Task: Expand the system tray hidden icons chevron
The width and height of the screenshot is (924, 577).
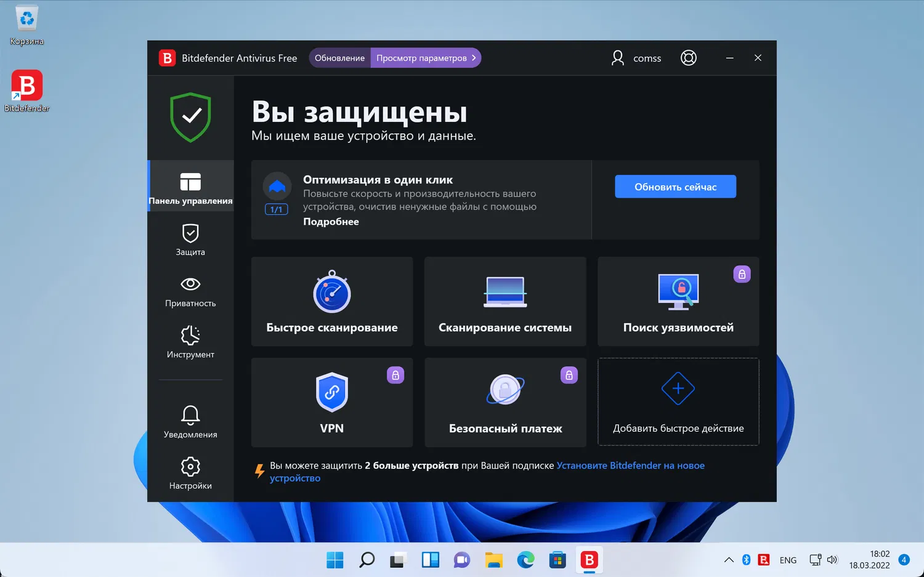Action: click(729, 560)
